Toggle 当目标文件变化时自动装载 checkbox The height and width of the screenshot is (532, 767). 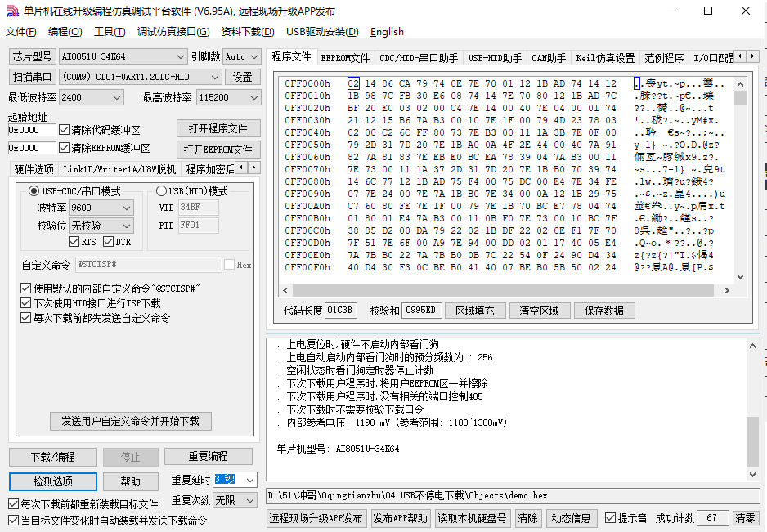click(x=14, y=521)
